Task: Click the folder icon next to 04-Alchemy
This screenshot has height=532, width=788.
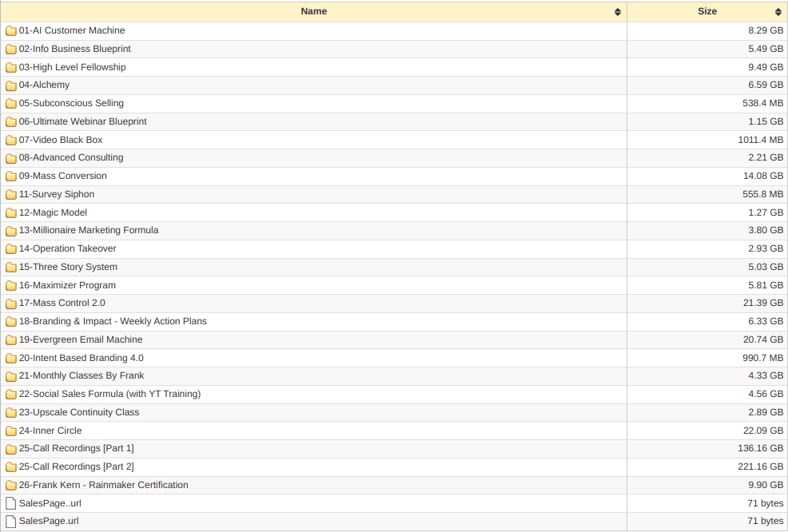Action: tap(11, 85)
